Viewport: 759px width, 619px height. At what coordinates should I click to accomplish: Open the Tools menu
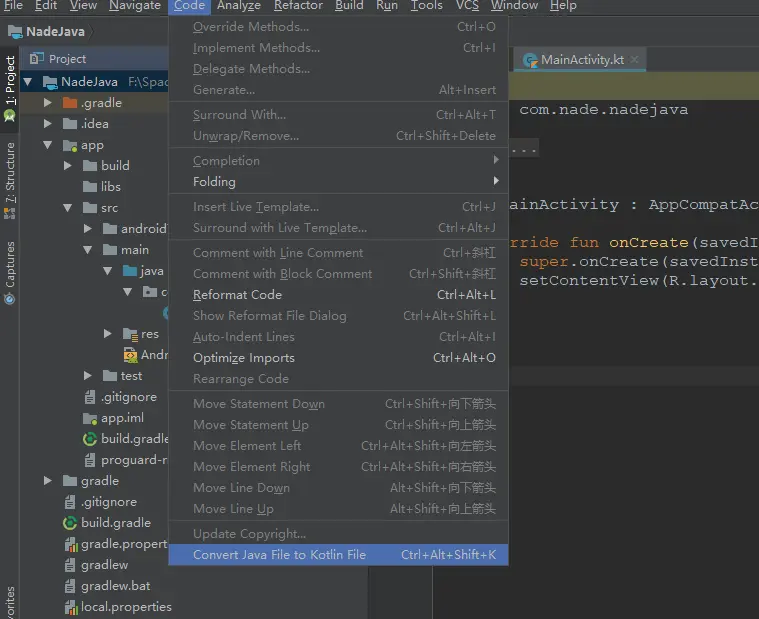426,6
